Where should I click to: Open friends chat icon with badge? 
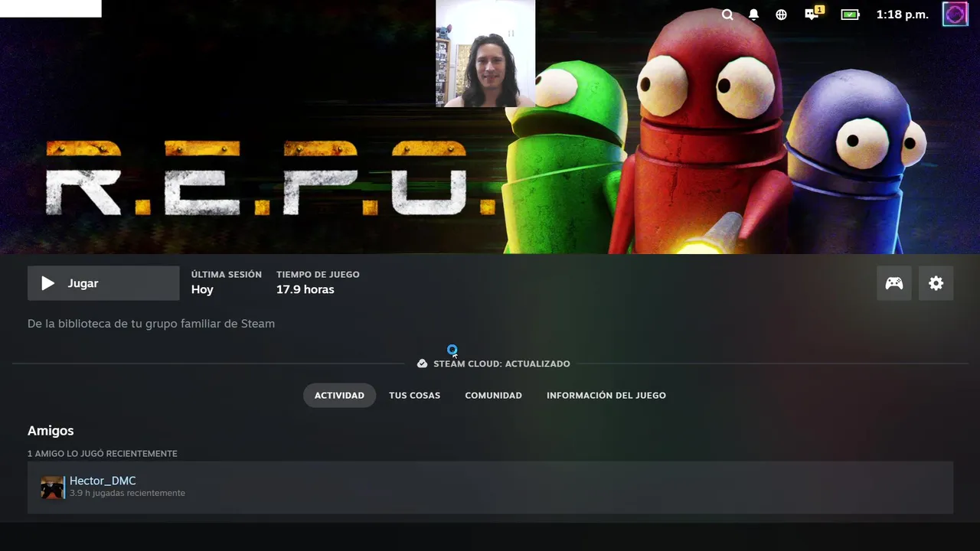813,13
